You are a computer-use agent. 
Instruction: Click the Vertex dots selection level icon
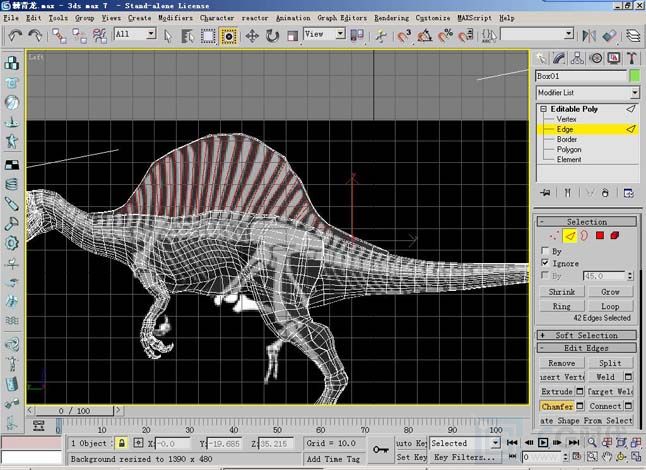point(554,236)
